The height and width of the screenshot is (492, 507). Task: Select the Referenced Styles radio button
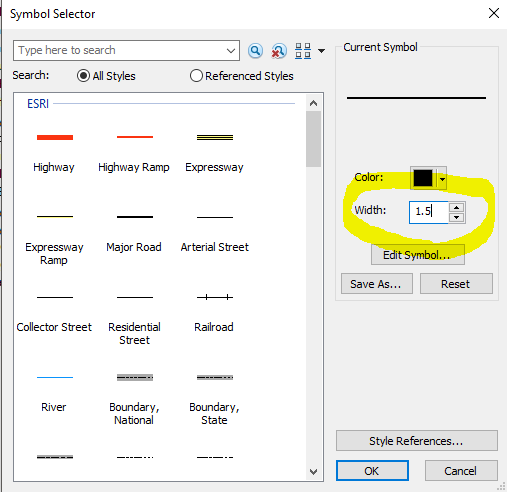tap(196, 76)
